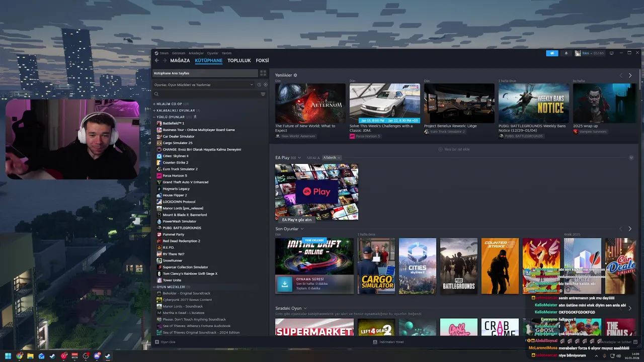
Task: Sort library by recent activity clock icon
Action: (259, 84)
